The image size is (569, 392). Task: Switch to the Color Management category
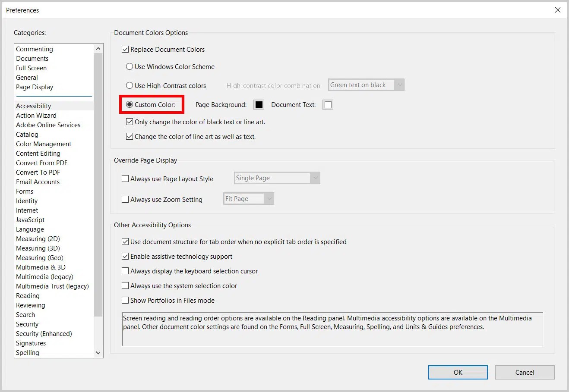coord(43,144)
